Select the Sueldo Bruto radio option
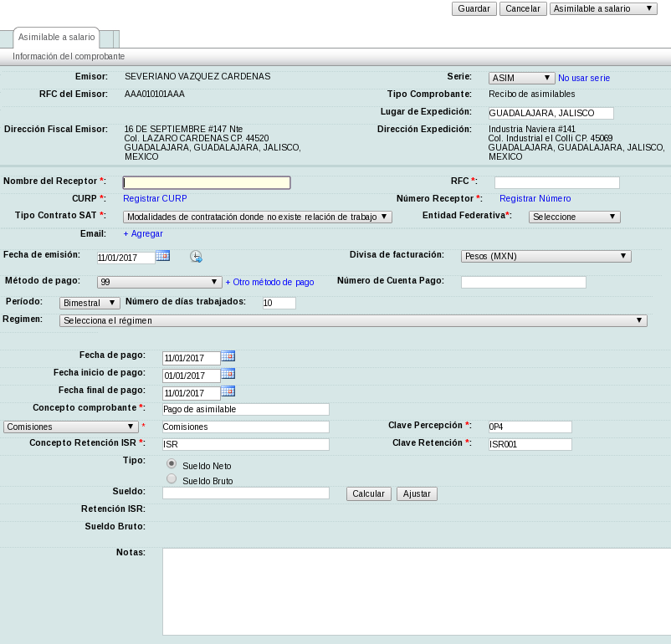 click(x=172, y=479)
